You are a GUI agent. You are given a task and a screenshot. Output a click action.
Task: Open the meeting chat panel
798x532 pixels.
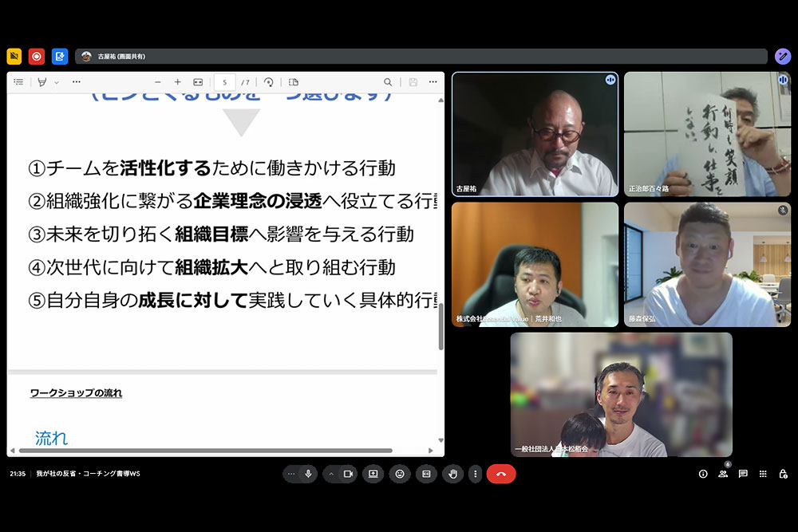[x=743, y=474]
